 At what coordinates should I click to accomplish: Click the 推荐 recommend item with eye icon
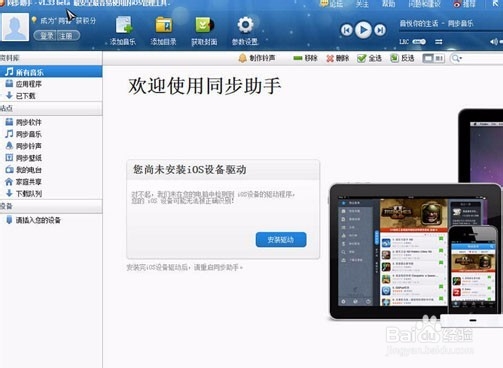(x=464, y=4)
